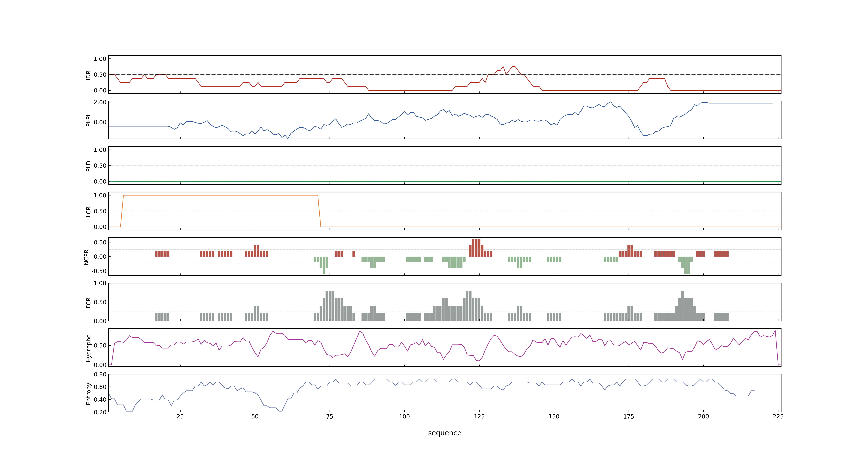The width and height of the screenshot is (868, 463).
Task: Select the Entropy y-axis label
Action: [x=88, y=393]
